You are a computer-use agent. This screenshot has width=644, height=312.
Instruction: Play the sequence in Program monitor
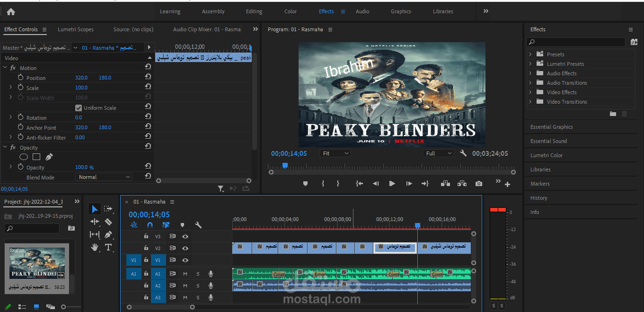tap(392, 184)
